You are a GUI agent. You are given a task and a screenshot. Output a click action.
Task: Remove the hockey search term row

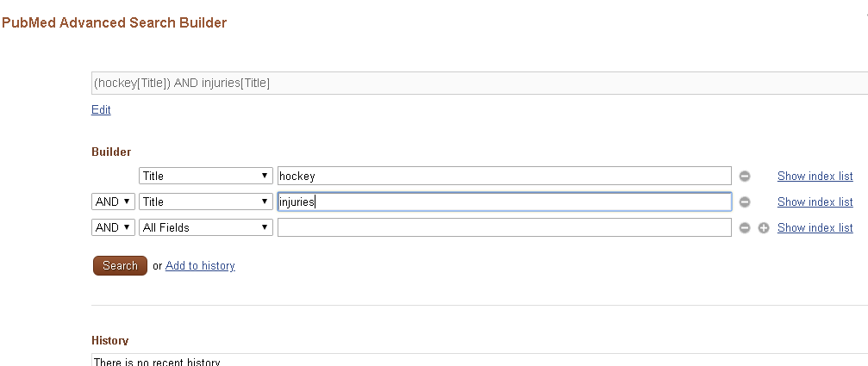pyautogui.click(x=745, y=177)
